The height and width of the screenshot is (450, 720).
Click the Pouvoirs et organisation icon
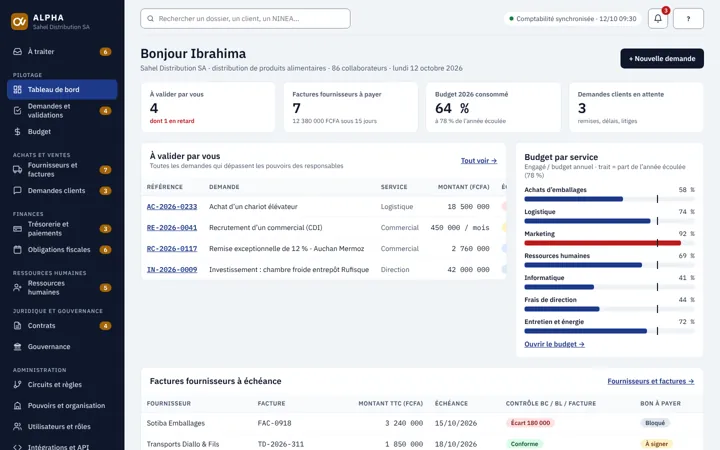17,406
